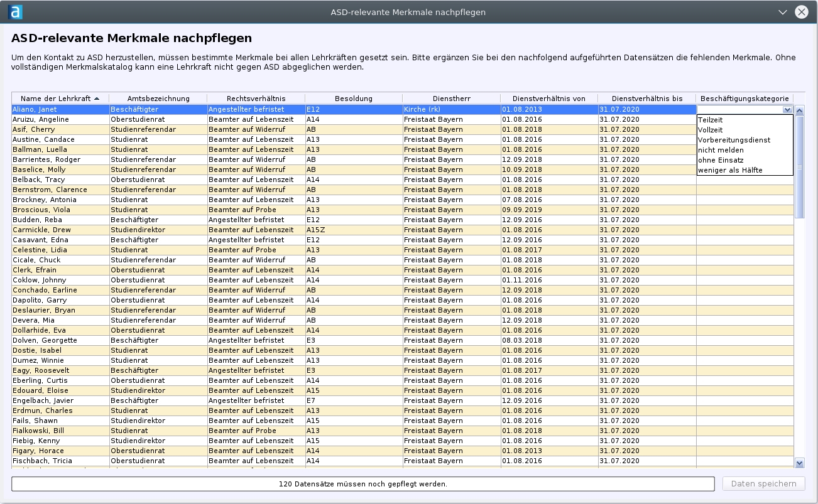The width and height of the screenshot is (818, 504).
Task: Select the row Dollarhide, Eva
Action: pos(403,330)
